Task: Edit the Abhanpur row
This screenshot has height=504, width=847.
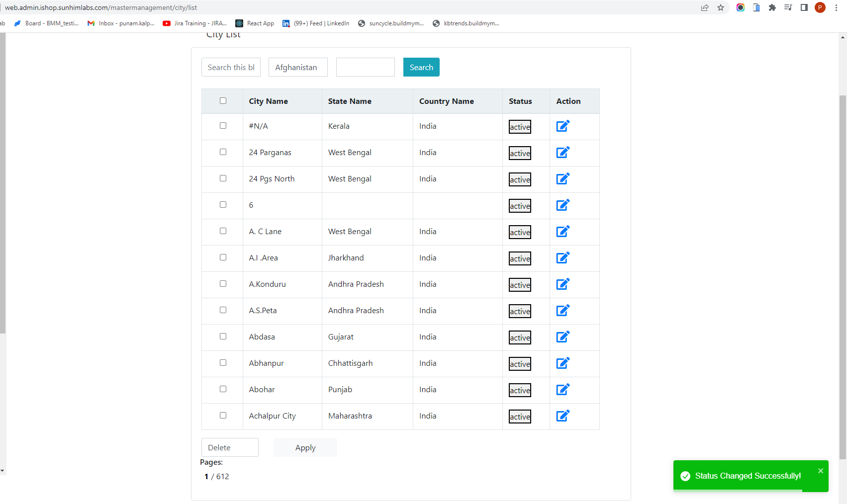Action: point(563,363)
